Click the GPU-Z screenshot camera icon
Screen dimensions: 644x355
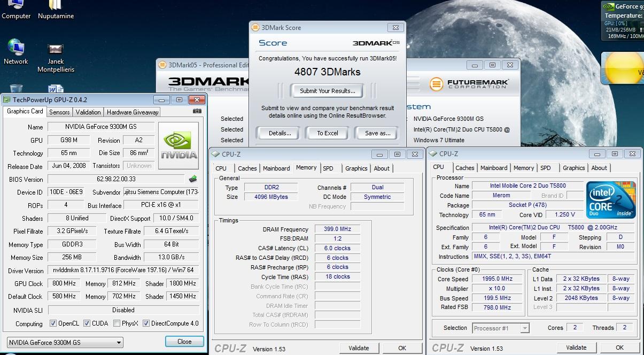coord(197,111)
